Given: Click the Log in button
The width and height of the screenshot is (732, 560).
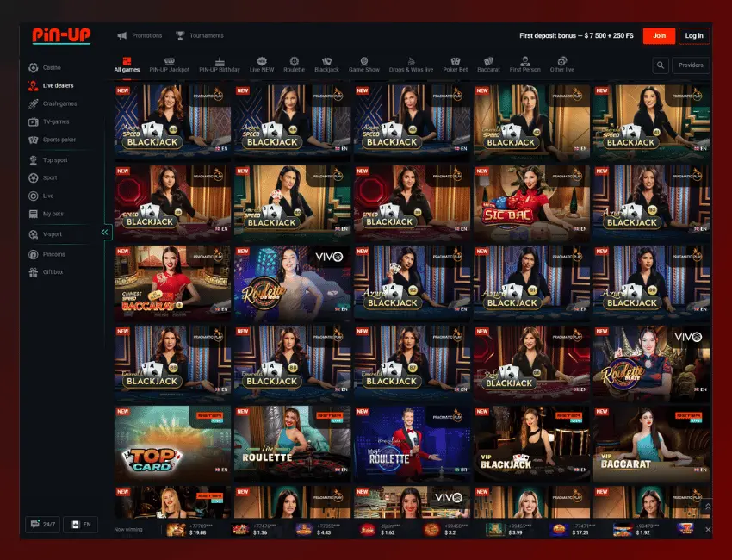Looking at the screenshot, I should pos(694,35).
